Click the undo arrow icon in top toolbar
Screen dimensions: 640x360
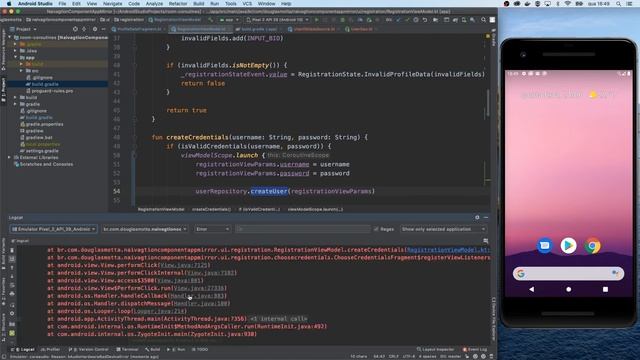[x=425, y=20]
